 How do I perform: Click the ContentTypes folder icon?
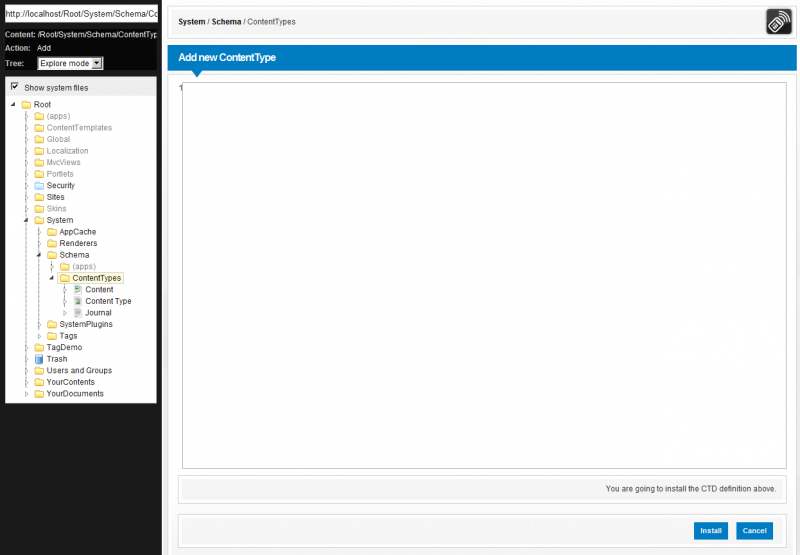pos(65,278)
